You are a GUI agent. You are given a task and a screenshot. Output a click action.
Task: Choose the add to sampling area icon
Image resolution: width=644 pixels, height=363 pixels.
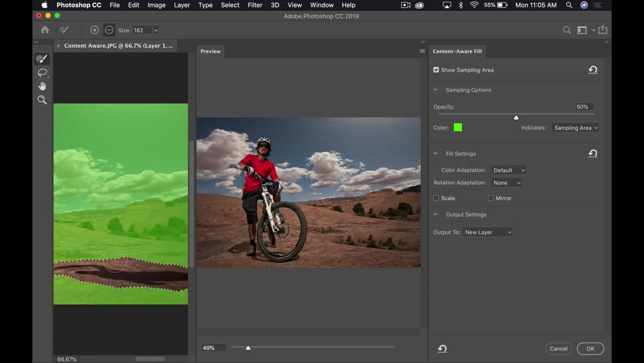click(94, 30)
